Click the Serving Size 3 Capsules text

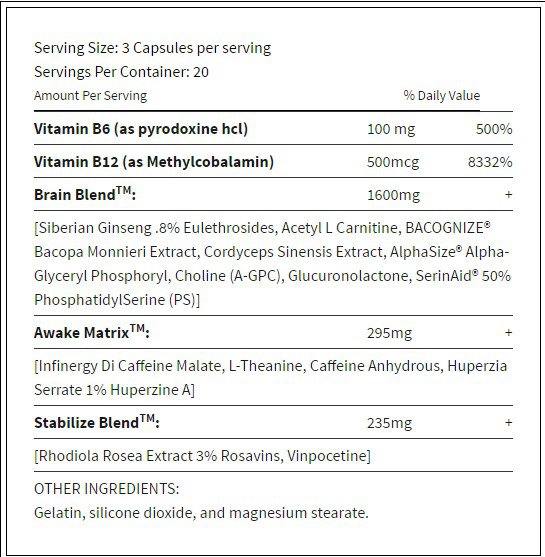pyautogui.click(x=152, y=48)
